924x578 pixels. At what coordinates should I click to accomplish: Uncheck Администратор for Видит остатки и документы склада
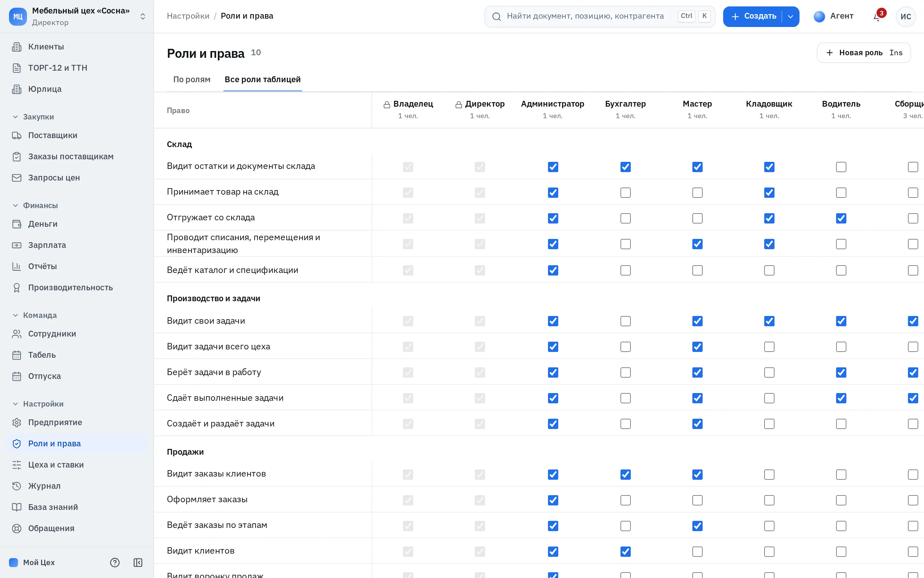click(x=553, y=167)
